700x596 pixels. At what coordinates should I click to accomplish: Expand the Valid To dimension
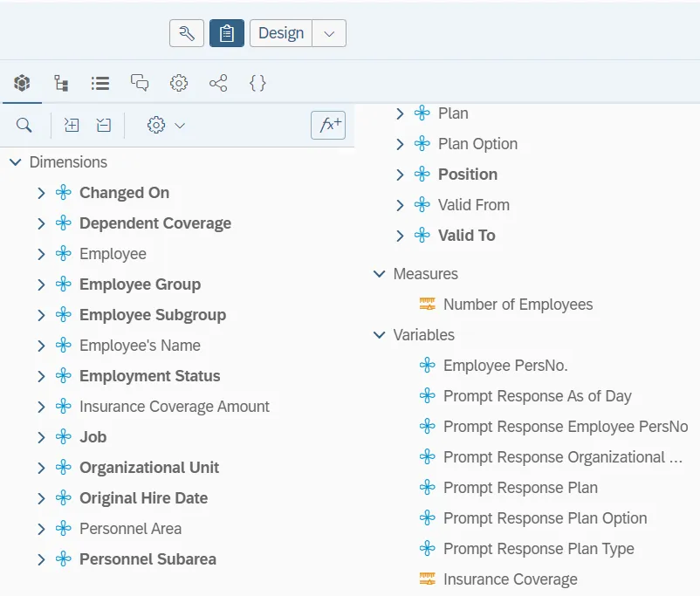(x=400, y=236)
